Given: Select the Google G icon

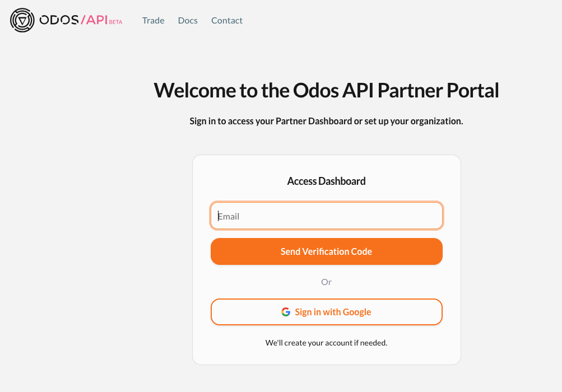Looking at the screenshot, I should point(286,311).
